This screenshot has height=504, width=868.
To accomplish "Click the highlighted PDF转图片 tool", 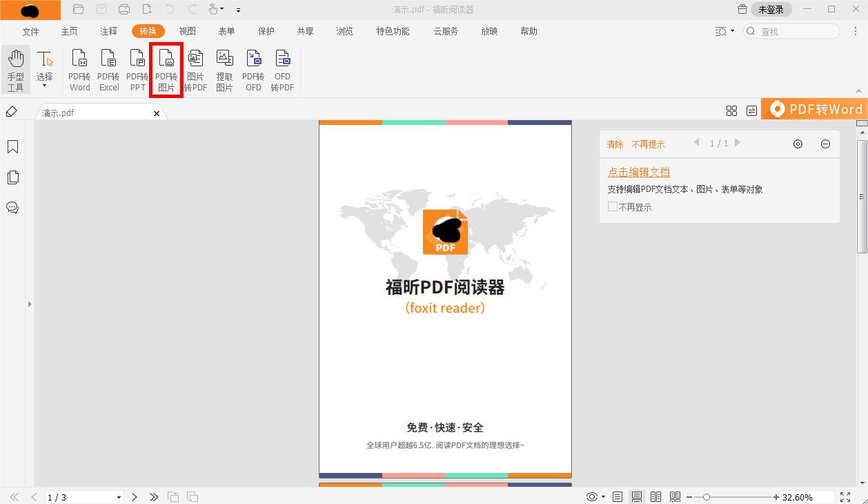I will pos(166,67).
